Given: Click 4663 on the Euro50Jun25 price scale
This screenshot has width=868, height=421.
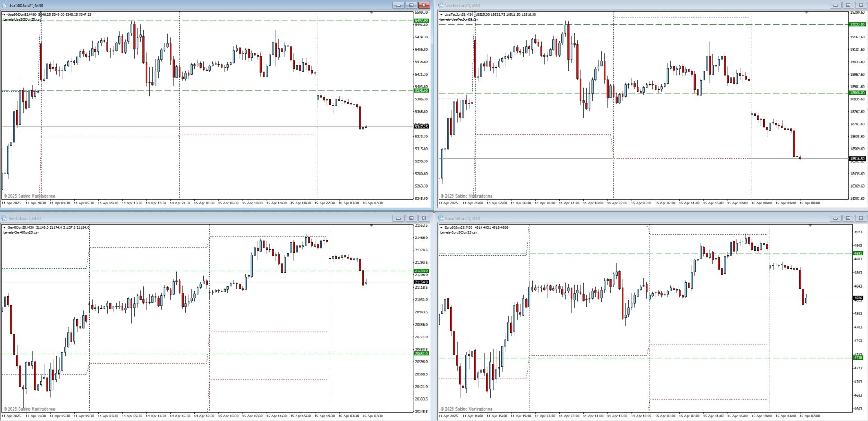Looking at the screenshot, I should pos(858,409).
